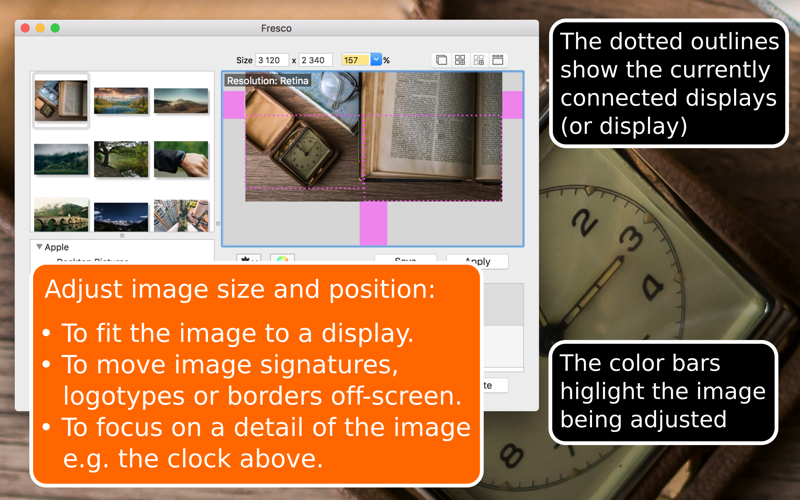
Task: Click the yellow minimize window button
Action: tap(40, 28)
